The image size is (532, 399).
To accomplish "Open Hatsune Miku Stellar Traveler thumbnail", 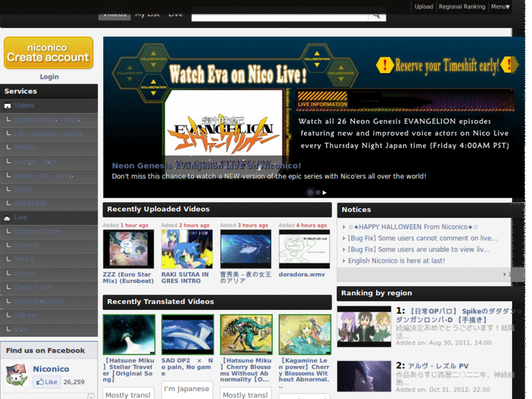I will coord(129,334).
